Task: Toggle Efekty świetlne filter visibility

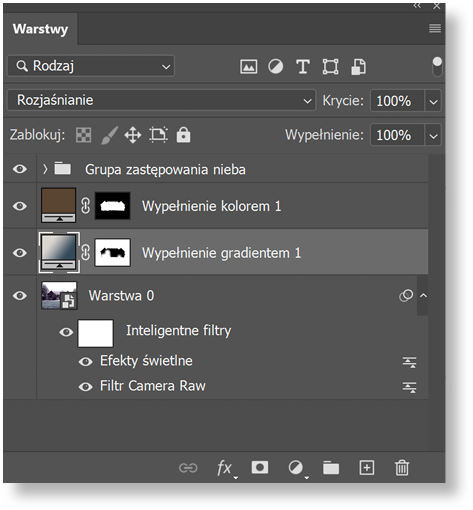Action: (86, 361)
